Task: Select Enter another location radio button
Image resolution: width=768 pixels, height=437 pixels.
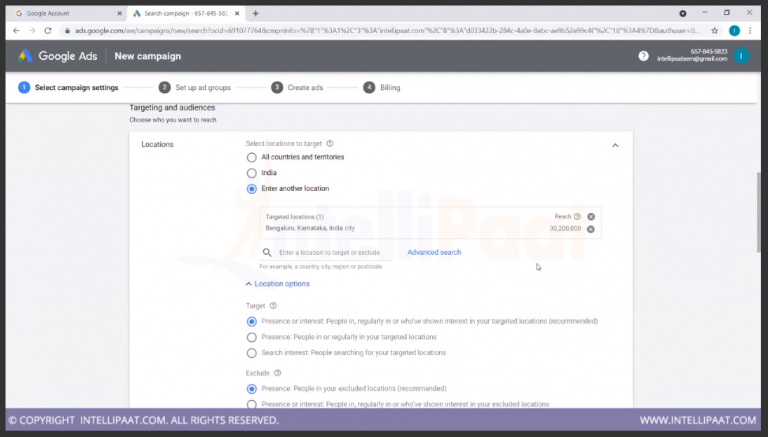Action: [252, 189]
